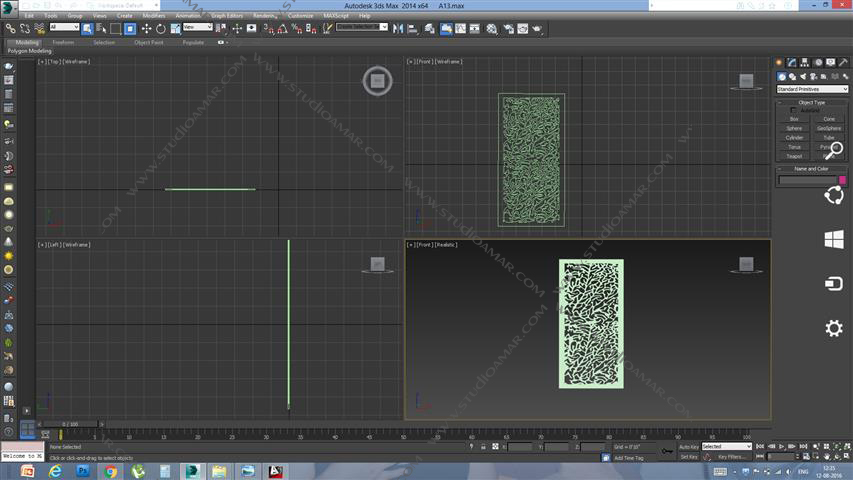Click the pink object color swatch
Viewport: 853px width, 480px height.
[843, 180]
